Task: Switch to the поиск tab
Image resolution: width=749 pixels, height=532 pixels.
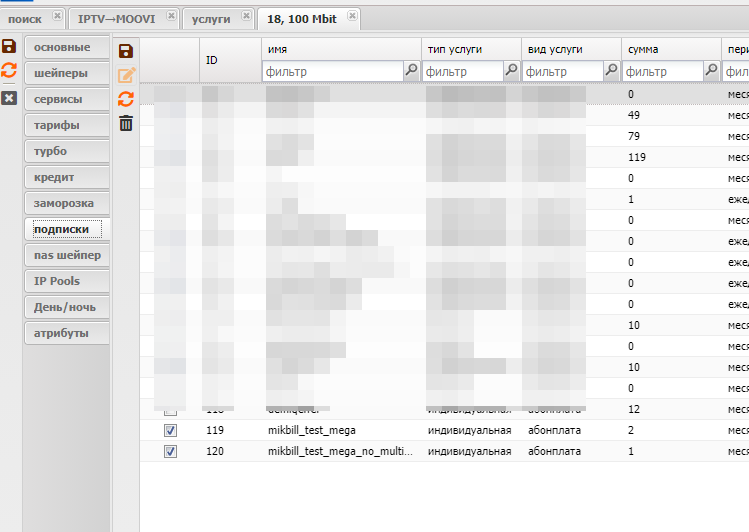Action: pyautogui.click(x=25, y=18)
